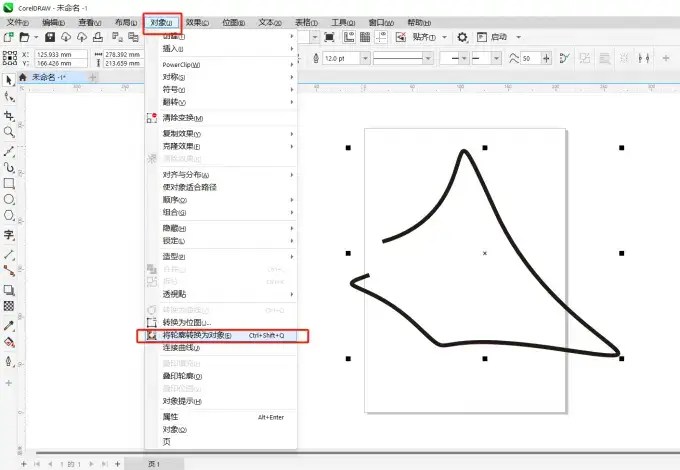Select the Interactive Fill bucket tool
This screenshot has height=470, width=680.
(9, 342)
